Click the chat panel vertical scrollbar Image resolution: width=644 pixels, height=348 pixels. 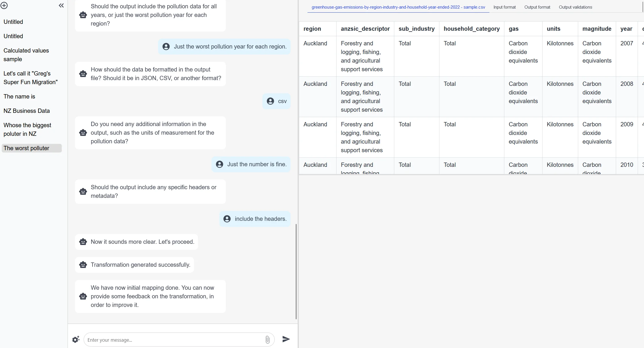[296, 271]
